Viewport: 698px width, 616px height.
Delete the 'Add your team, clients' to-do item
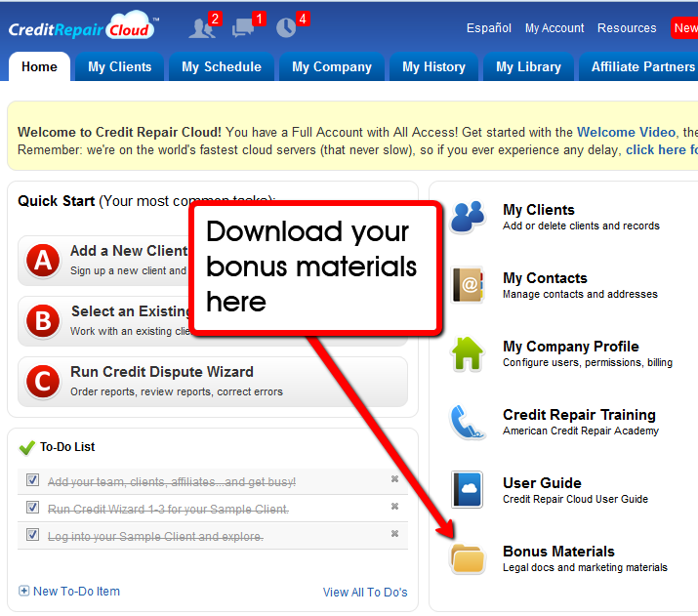pos(394,479)
